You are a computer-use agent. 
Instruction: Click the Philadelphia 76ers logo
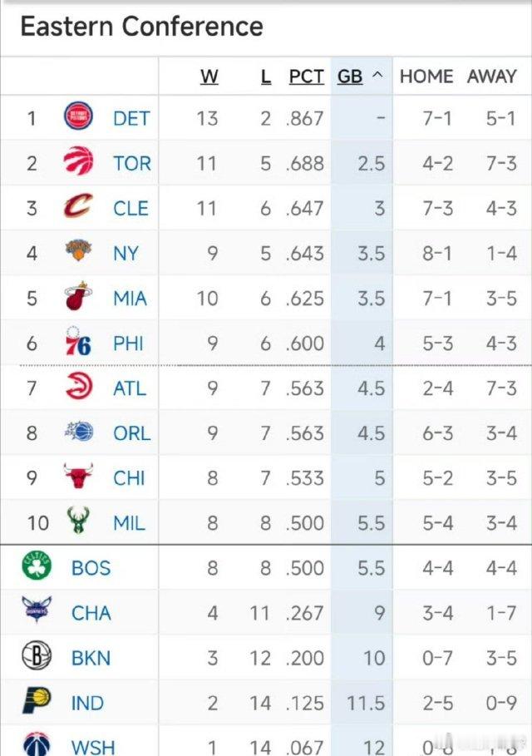tap(79, 343)
